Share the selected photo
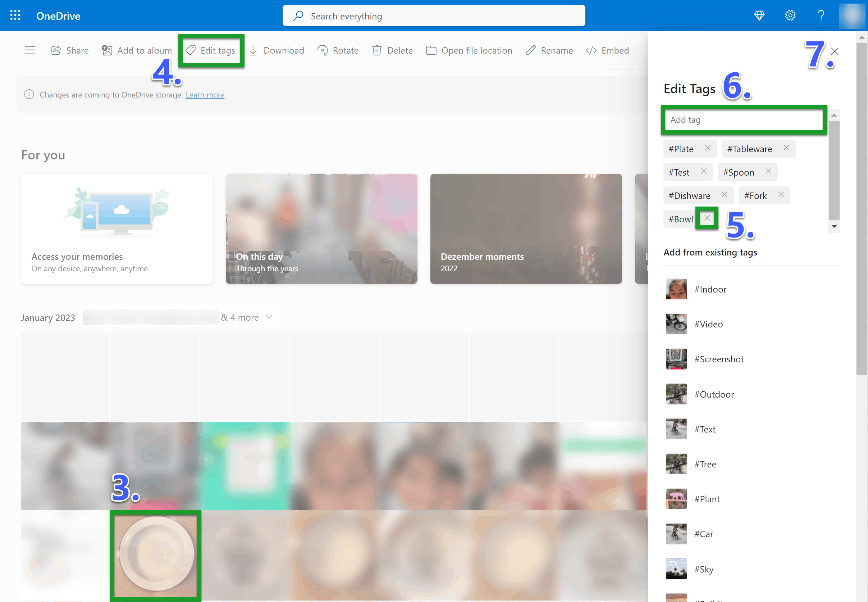Screen dimensions: 868x602 tap(70, 50)
